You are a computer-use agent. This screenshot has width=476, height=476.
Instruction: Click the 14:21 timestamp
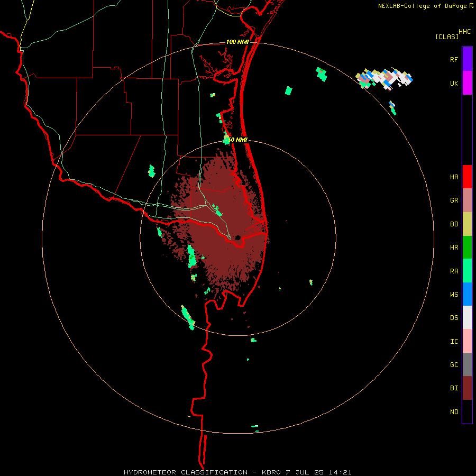[x=340, y=472]
